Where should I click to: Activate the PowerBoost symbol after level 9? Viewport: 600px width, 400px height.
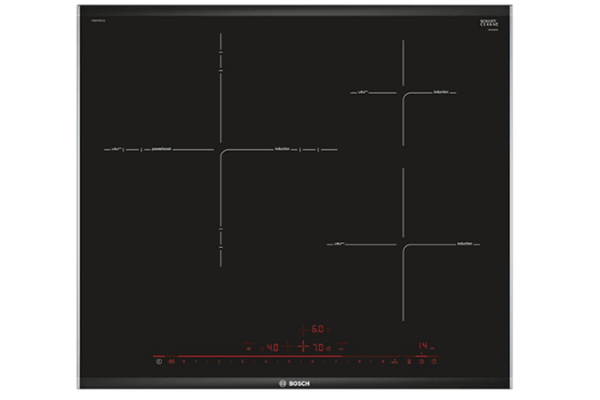[395, 361]
